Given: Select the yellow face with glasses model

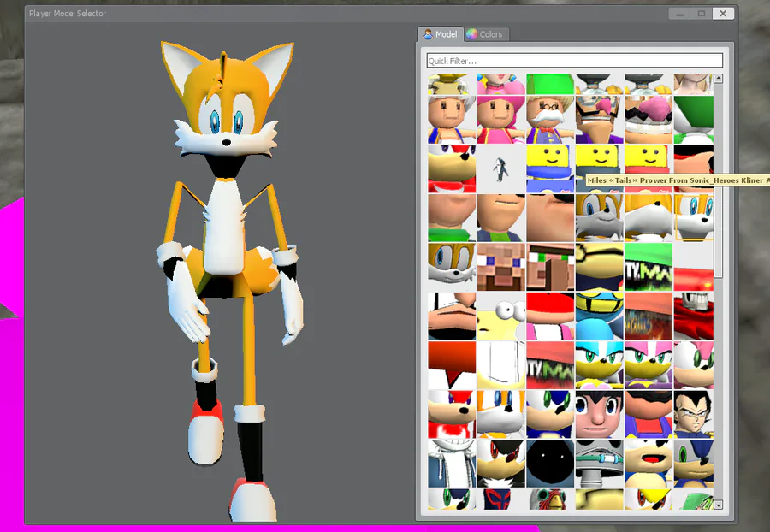Looking at the screenshot, I should [599, 267].
